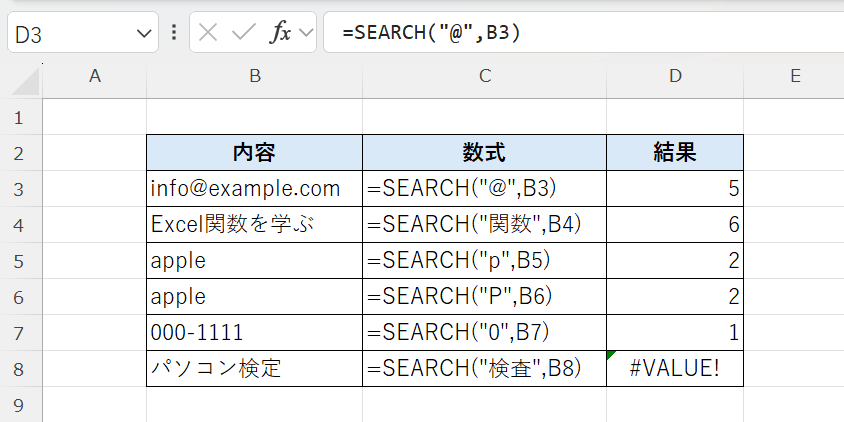Select the #VALUE! error cell
Image resolution: width=844 pixels, height=422 pixels.
pos(675,369)
